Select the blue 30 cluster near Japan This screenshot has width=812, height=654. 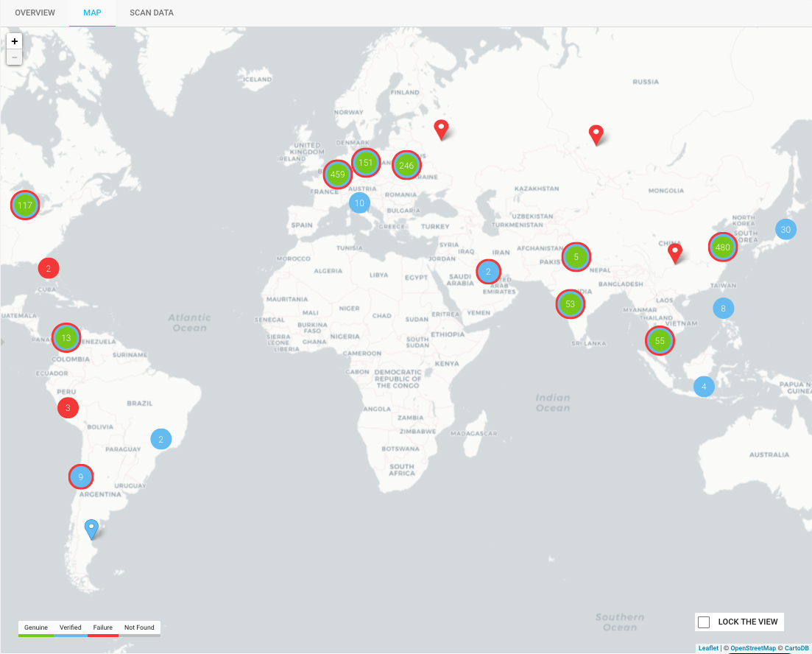click(x=785, y=230)
